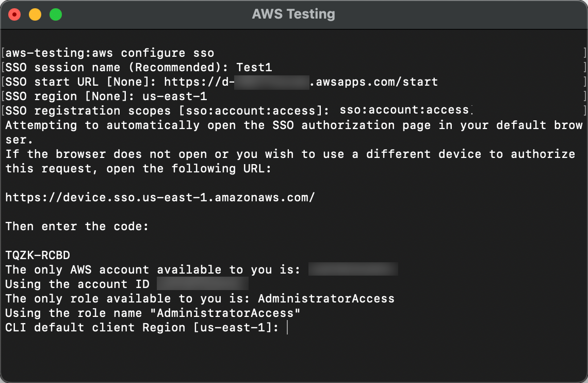
Task: Click the AWS Testing window title
Action: [293, 14]
